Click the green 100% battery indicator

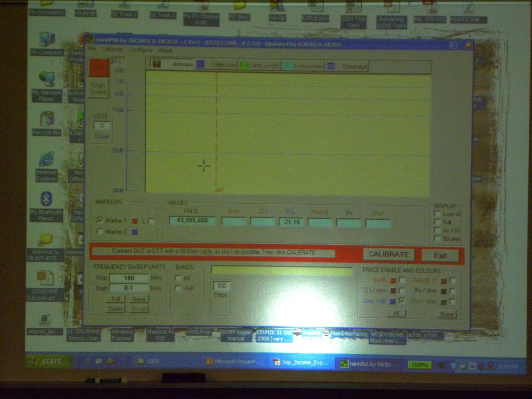pyautogui.click(x=419, y=365)
